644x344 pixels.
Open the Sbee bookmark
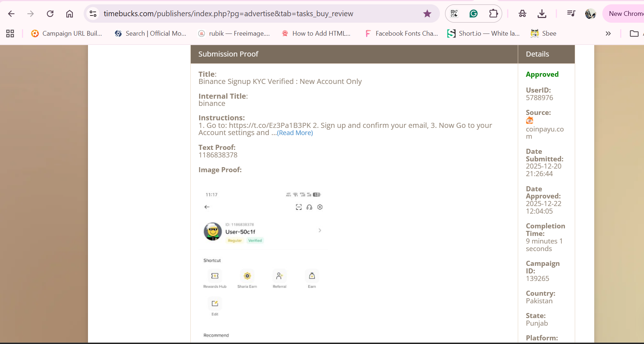click(543, 33)
